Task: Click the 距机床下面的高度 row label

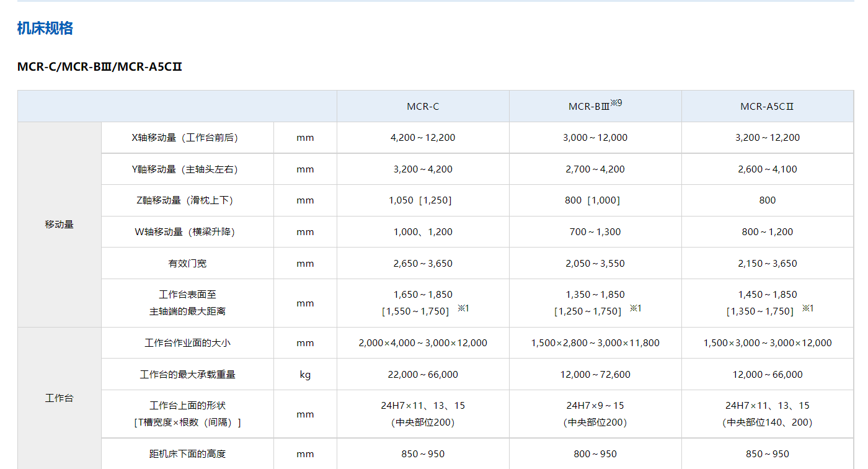Action: tap(187, 453)
